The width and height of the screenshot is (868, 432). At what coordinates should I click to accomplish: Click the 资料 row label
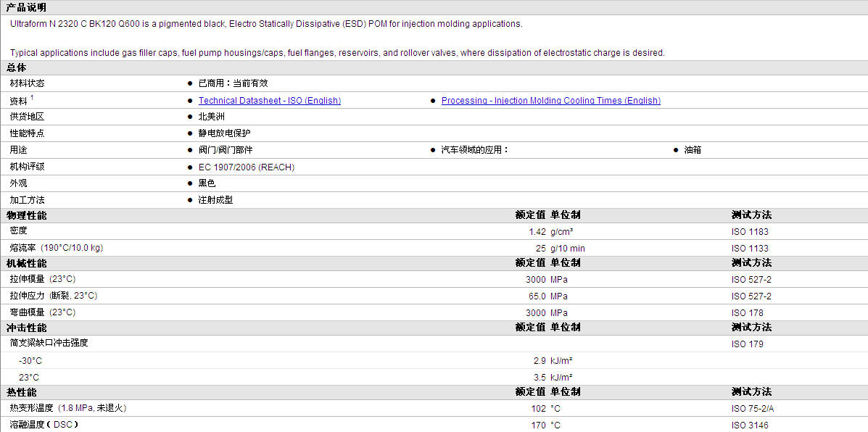(x=18, y=101)
